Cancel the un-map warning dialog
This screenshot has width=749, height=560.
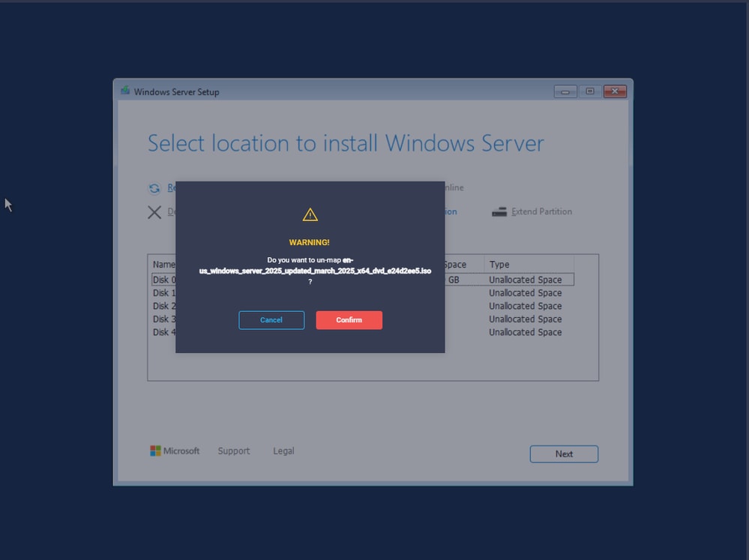[x=271, y=319]
